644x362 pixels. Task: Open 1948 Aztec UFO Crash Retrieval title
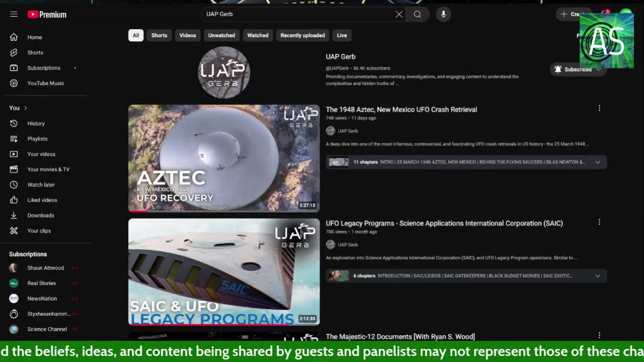pos(401,110)
